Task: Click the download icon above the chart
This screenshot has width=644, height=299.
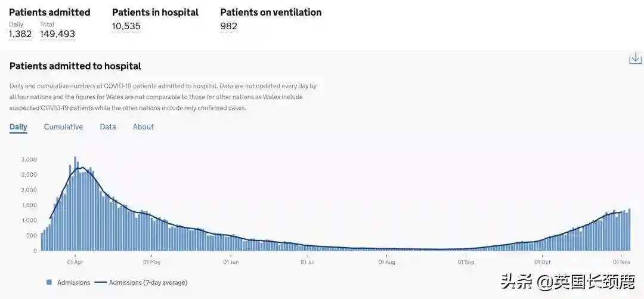Action: [635, 58]
